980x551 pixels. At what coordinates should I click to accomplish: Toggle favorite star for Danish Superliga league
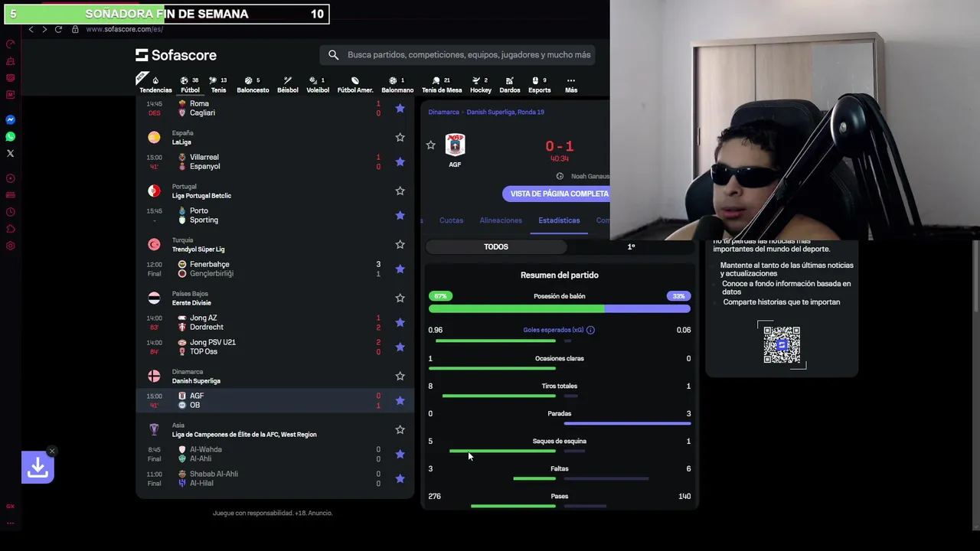click(400, 376)
